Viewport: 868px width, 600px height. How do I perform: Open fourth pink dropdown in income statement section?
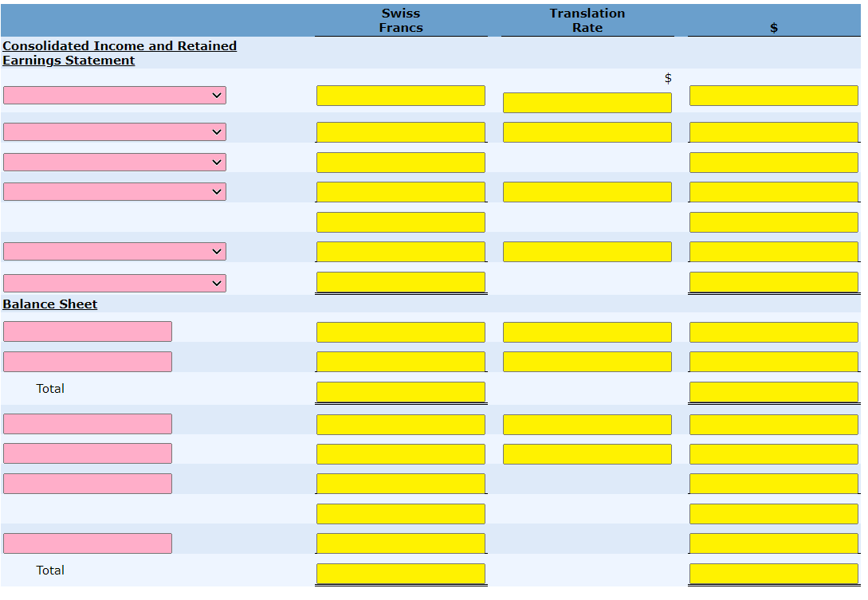click(115, 191)
